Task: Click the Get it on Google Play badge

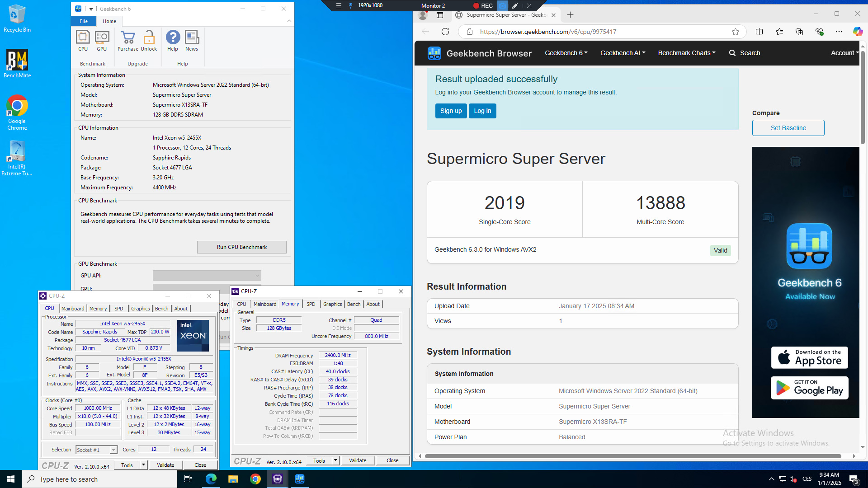Action: pos(810,388)
